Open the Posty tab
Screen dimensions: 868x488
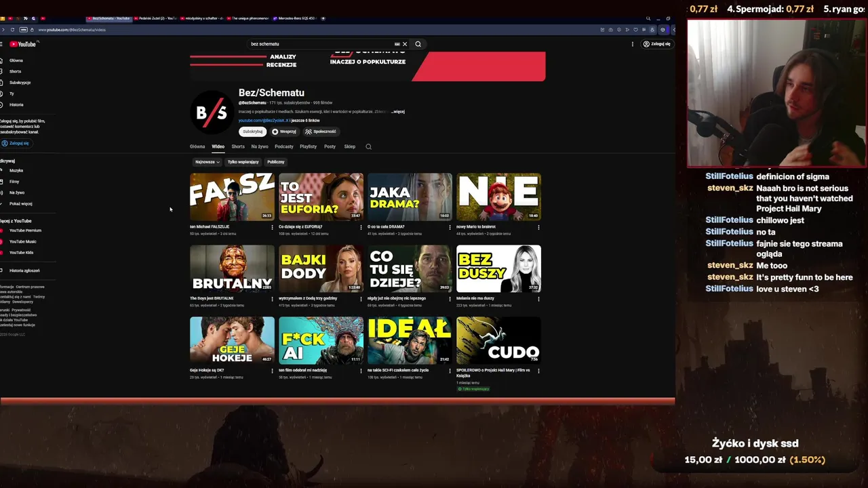click(330, 146)
